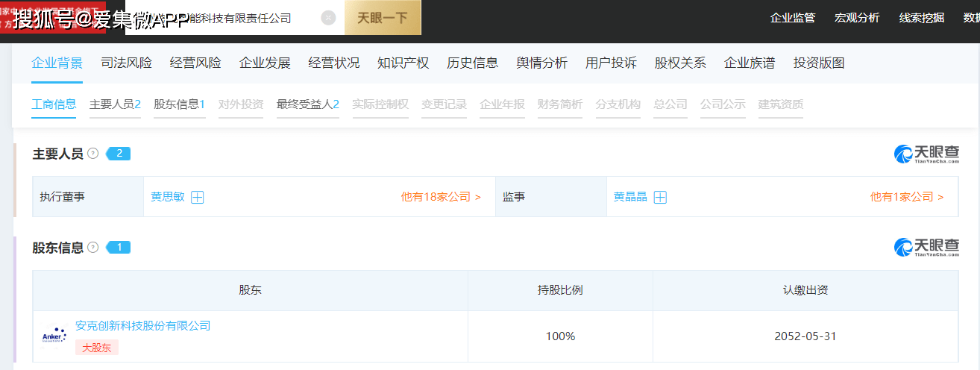The image size is (980, 370).
Task: Open the profile of 黄思敏
Action: (168, 197)
